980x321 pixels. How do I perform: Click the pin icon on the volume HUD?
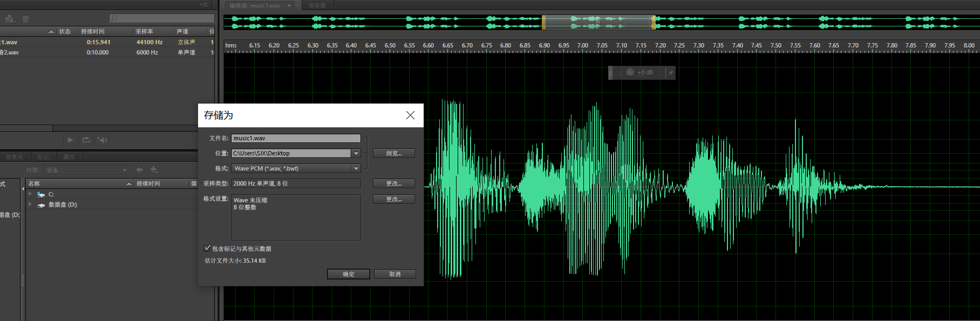[670, 72]
